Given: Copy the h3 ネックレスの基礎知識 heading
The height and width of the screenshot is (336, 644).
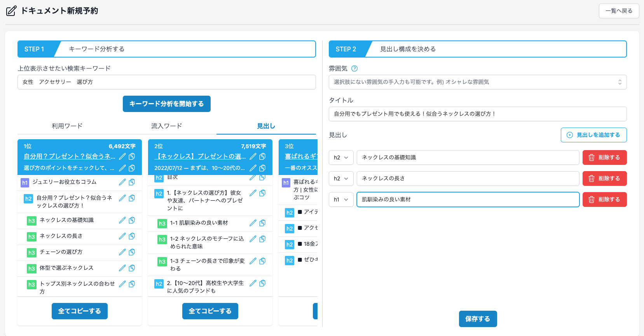Looking at the screenshot, I should click(132, 220).
